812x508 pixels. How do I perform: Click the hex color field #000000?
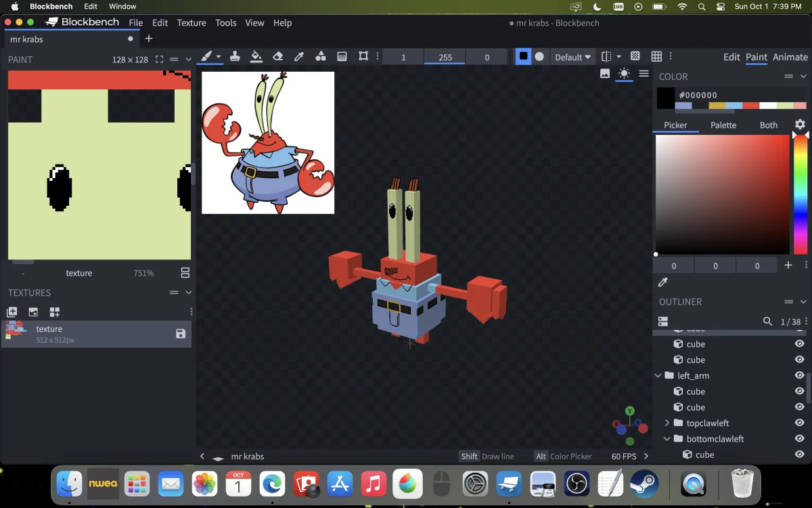coord(742,95)
